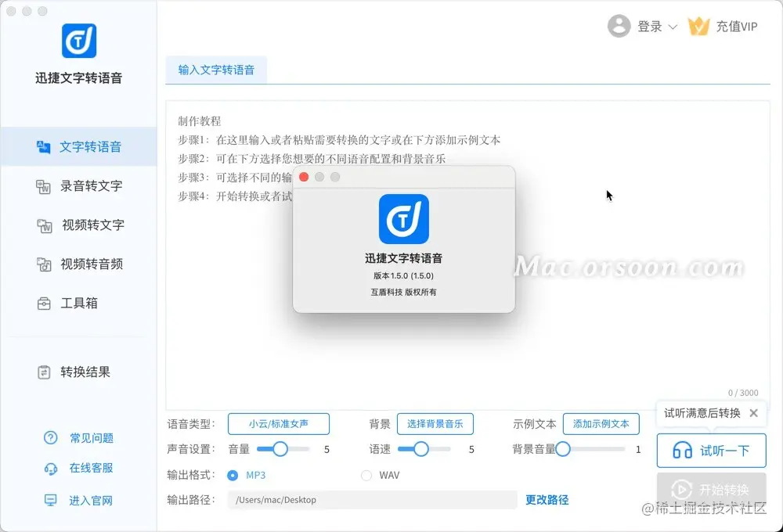Click the 添加示例文本 button
Viewport: 783px width, 532px height.
[601, 424]
